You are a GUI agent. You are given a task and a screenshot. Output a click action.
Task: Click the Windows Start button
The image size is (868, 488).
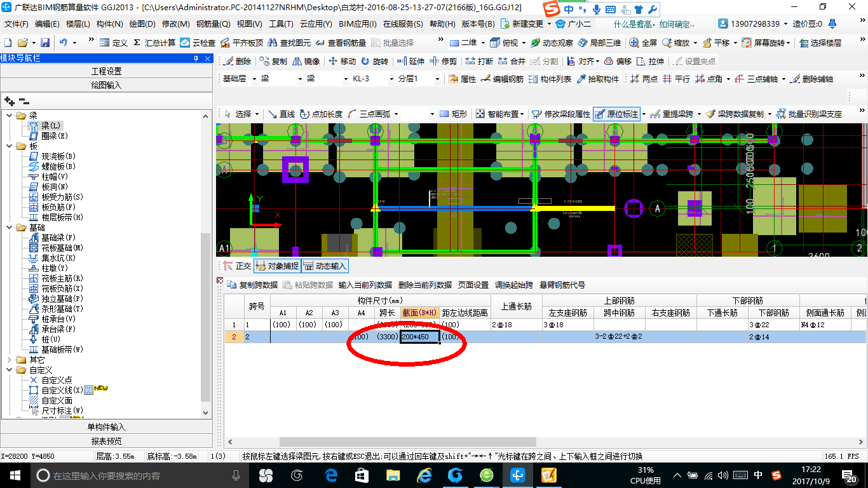point(14,475)
